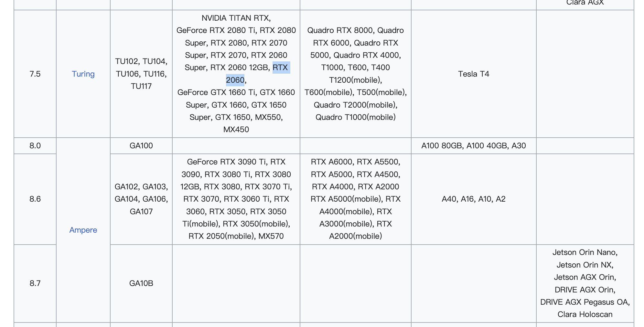Viewport: 644px width, 327px height.
Task: Click the 8.6 compute capability cell
Action: (x=35, y=199)
